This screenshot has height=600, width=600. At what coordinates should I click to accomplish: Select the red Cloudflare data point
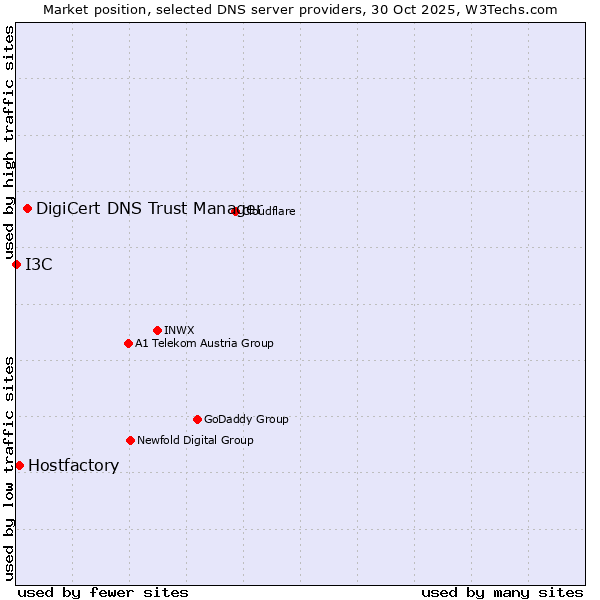[236, 211]
